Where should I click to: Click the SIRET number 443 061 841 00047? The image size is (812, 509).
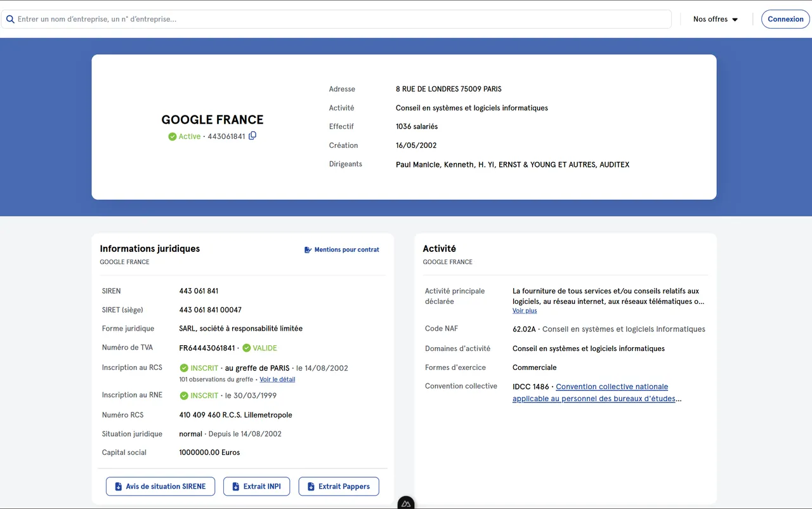211,310
